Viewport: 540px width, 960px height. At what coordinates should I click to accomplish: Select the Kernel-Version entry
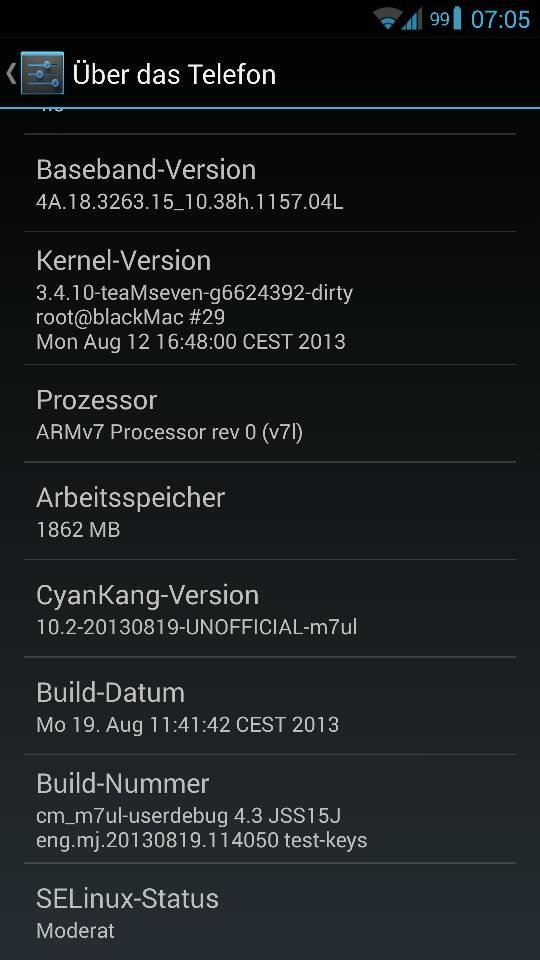point(270,298)
